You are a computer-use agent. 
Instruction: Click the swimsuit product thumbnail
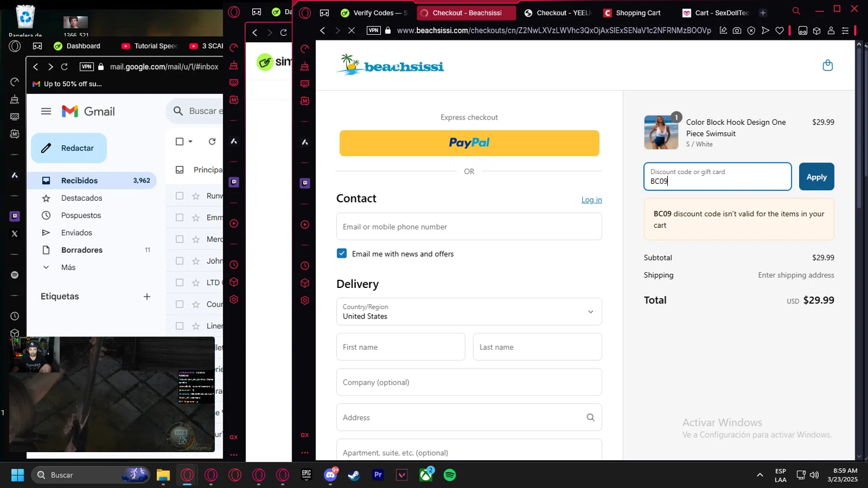click(661, 132)
